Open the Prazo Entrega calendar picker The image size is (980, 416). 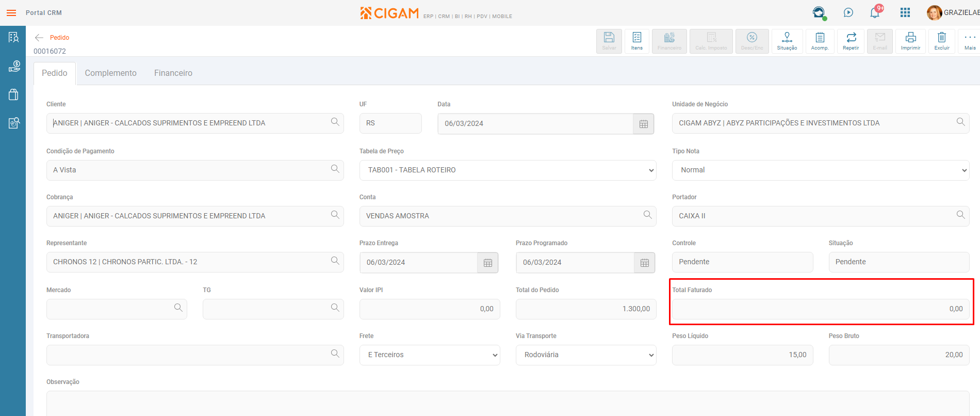488,263
